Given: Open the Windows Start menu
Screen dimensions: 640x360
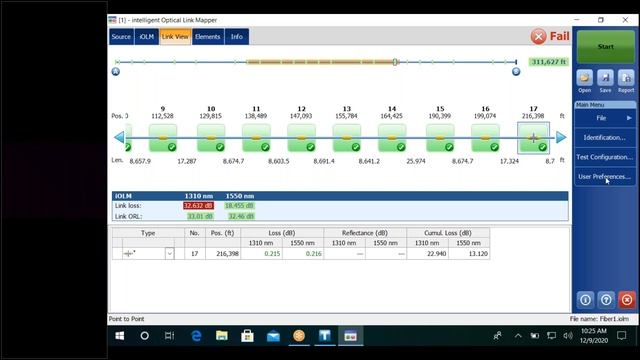Looking at the screenshot, I should tap(120, 336).
